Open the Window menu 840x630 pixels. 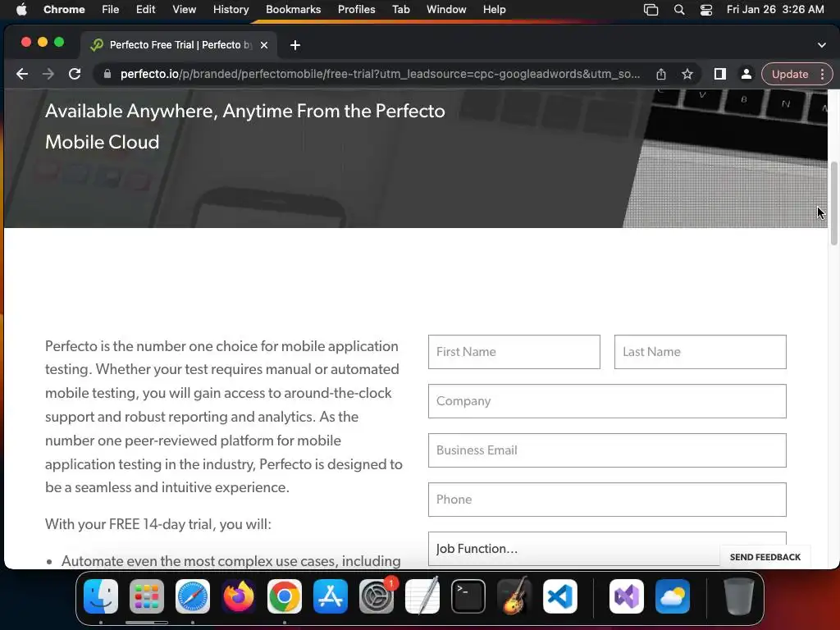point(446,9)
